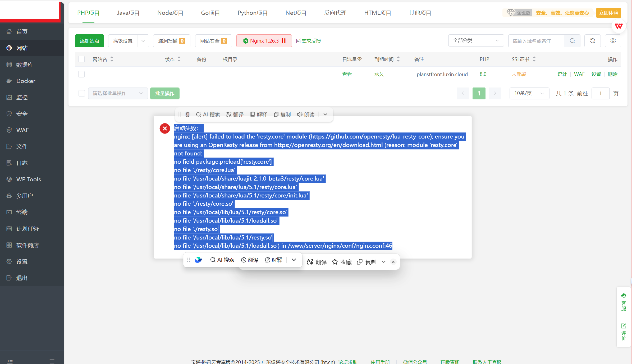This screenshot has height=364, width=632.
Task: Click the domain search input field
Action: (536, 41)
